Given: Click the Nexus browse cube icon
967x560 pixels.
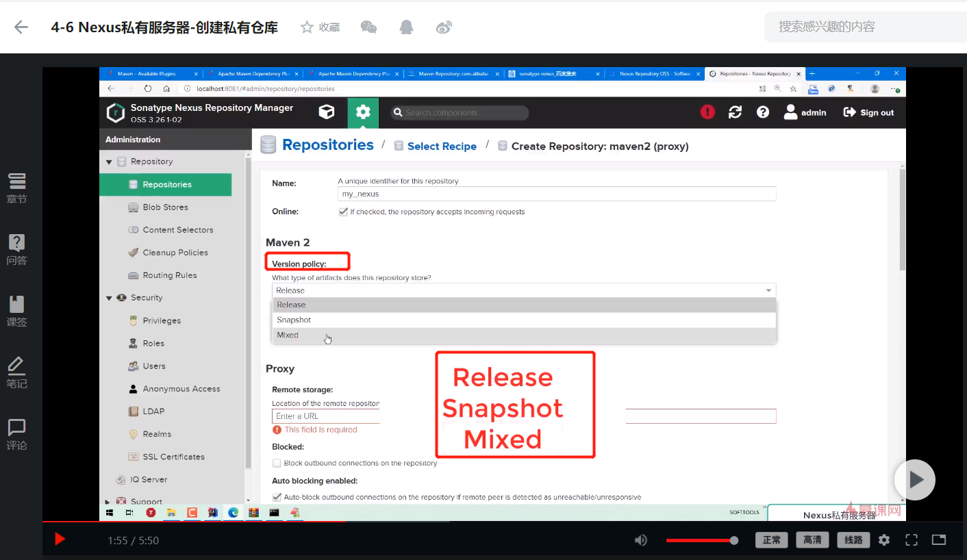Looking at the screenshot, I should tap(327, 112).
